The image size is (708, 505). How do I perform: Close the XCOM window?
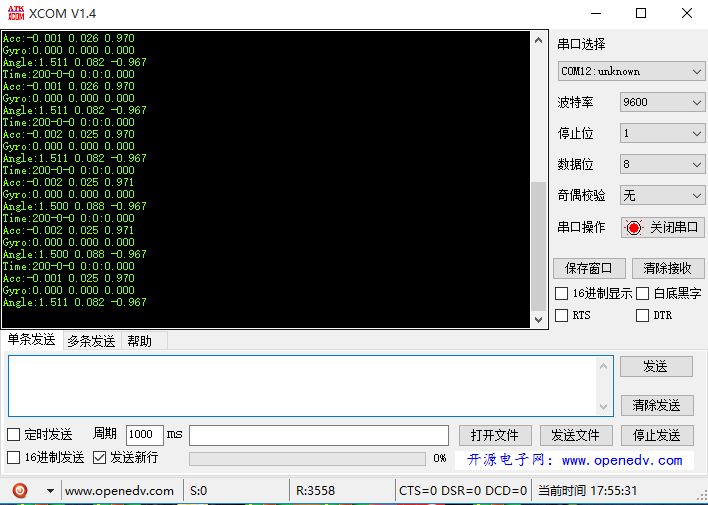(x=687, y=13)
